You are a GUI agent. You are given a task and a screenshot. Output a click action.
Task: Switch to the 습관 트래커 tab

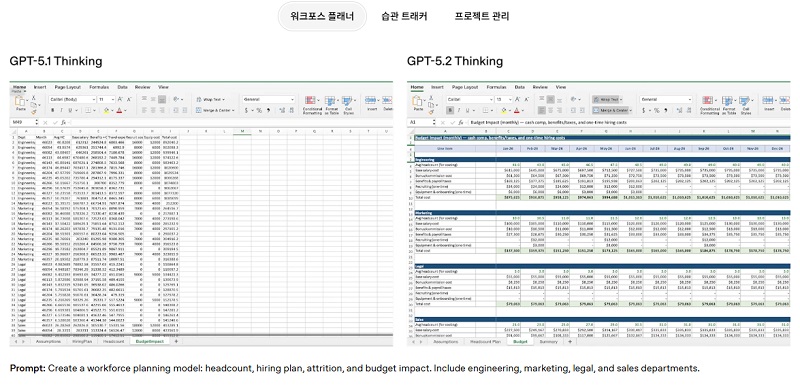(404, 16)
